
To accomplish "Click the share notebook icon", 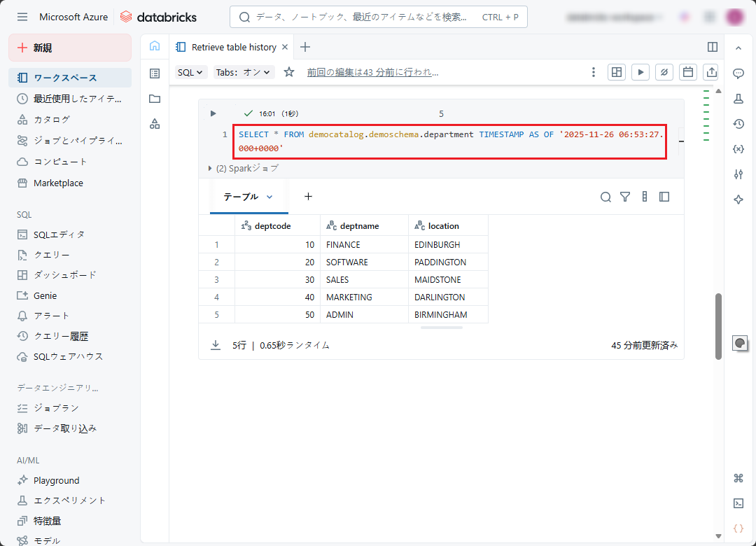I will (711, 72).
